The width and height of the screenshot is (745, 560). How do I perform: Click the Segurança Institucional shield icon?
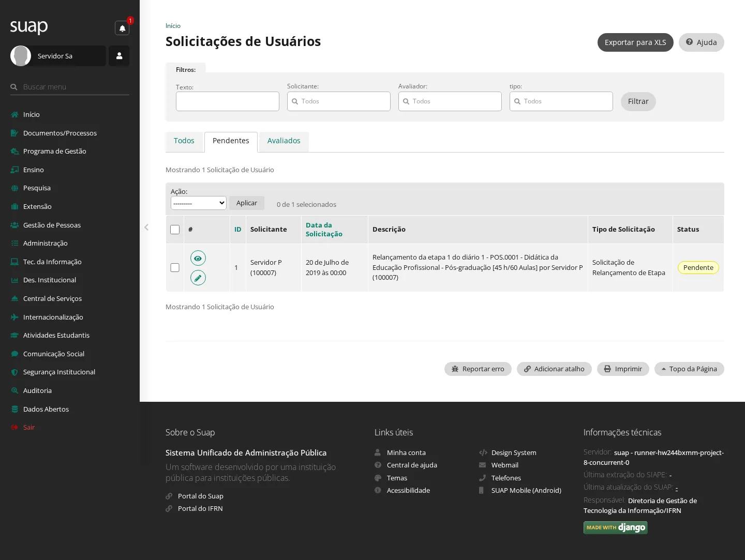14,372
